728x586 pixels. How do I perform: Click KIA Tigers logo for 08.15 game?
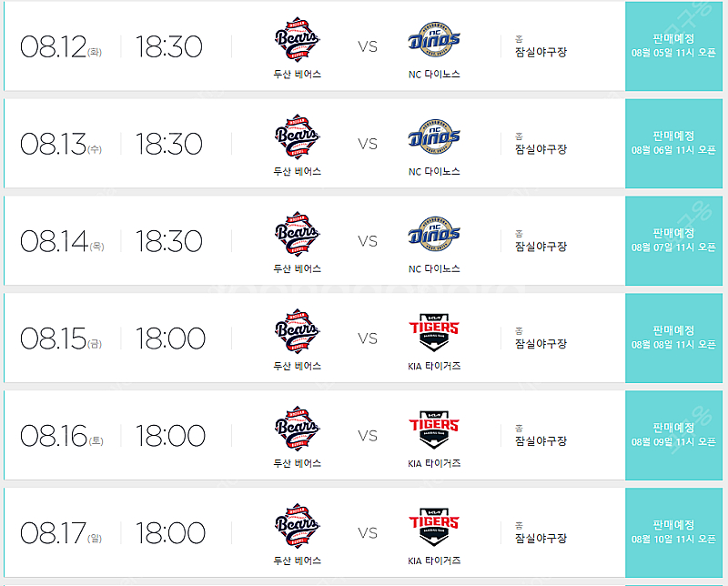(434, 331)
